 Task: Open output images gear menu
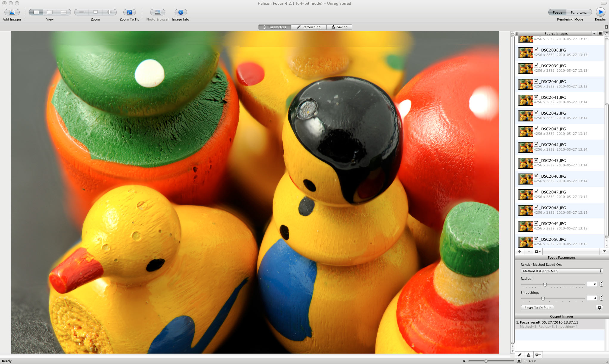click(538, 355)
